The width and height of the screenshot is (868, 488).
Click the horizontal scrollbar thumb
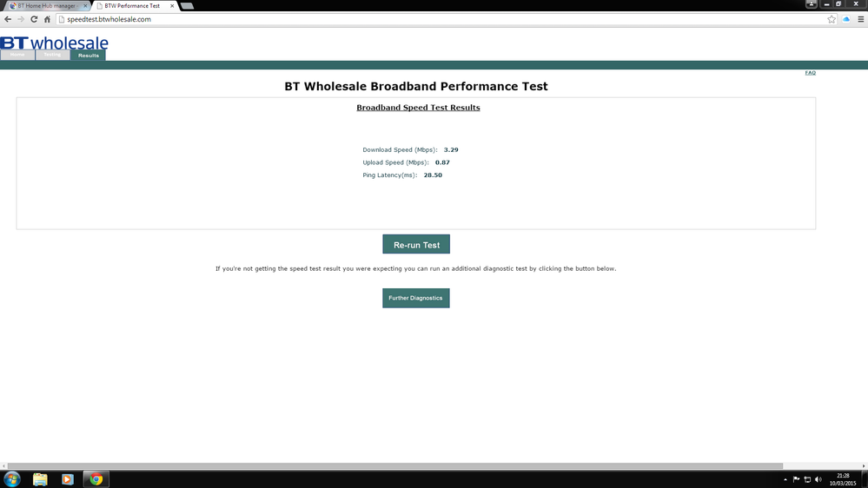click(x=394, y=466)
